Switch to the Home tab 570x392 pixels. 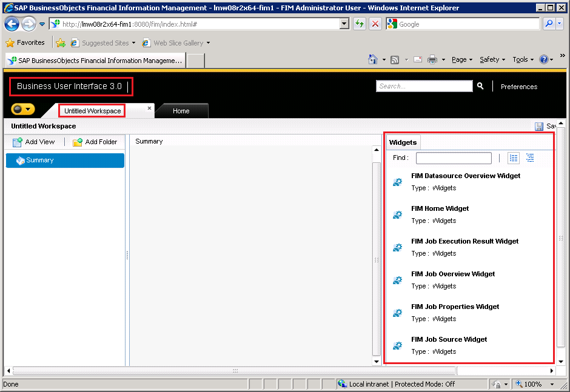point(181,111)
